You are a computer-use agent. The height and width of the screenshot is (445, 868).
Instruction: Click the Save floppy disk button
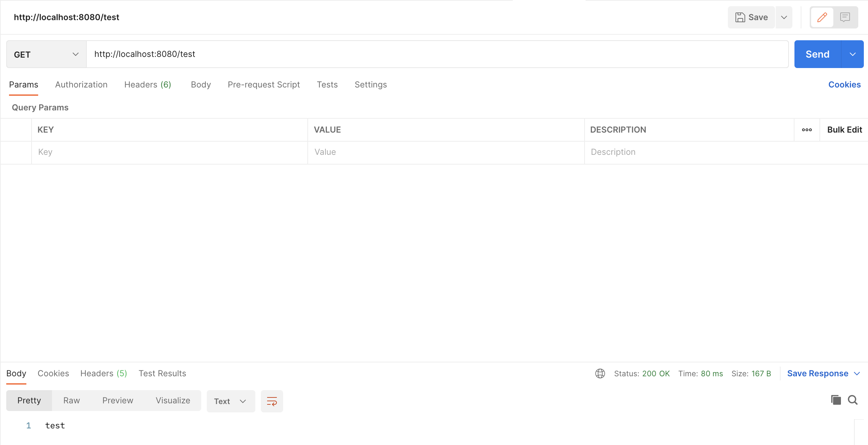coord(751,17)
